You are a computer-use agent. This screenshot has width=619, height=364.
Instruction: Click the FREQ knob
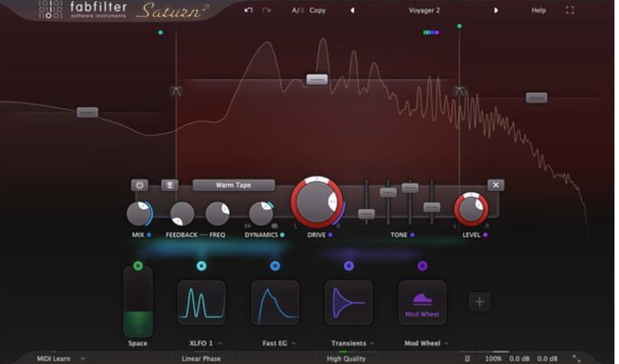coord(218,214)
